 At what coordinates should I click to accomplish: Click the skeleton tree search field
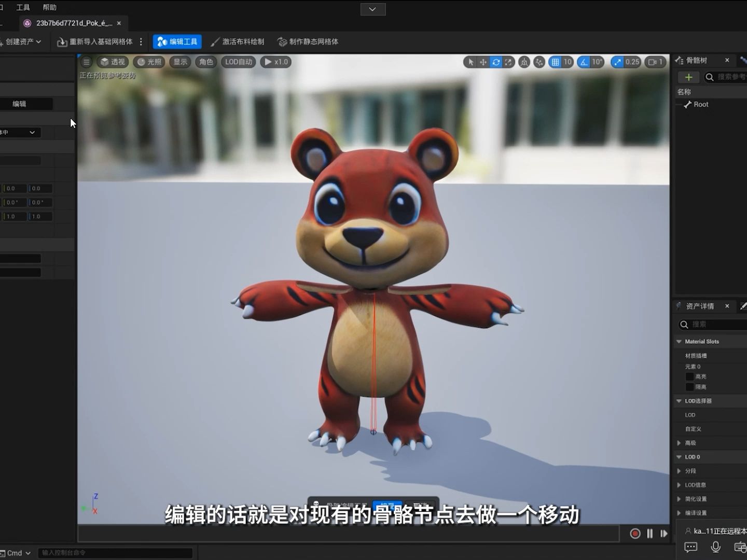725,77
